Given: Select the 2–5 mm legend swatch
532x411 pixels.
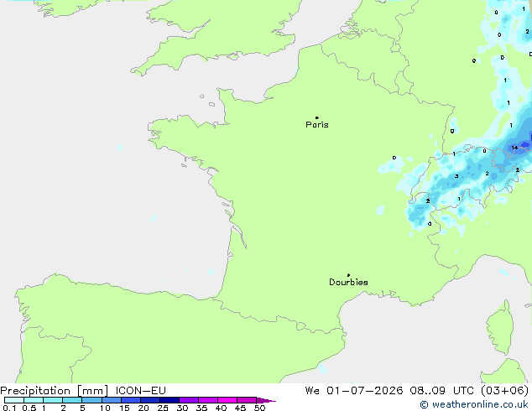Looking at the screenshot, I should (72, 400).
